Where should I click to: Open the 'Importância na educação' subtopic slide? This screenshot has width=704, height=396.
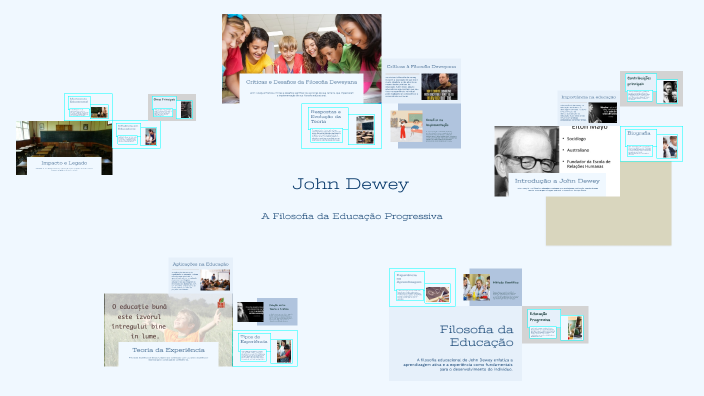click(x=589, y=108)
